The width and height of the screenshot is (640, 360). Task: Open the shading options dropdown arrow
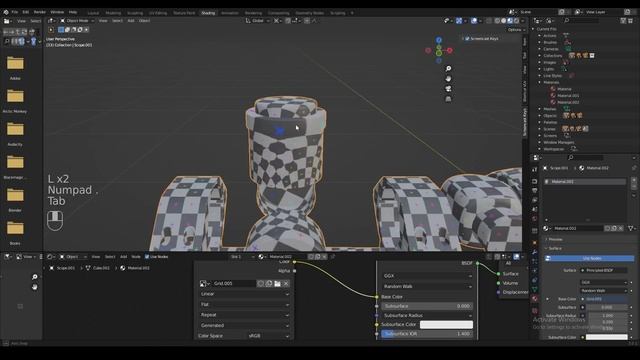523,21
